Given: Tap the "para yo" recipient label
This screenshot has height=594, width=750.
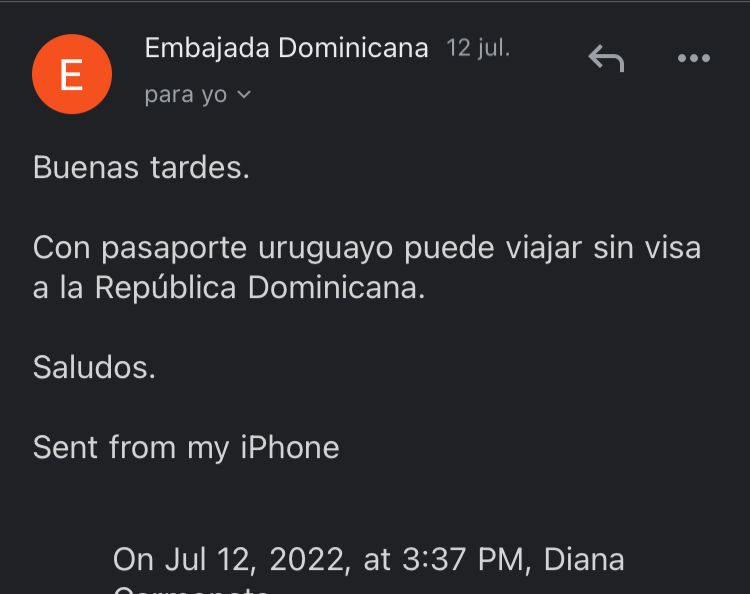Looking at the screenshot, I should click(186, 96).
